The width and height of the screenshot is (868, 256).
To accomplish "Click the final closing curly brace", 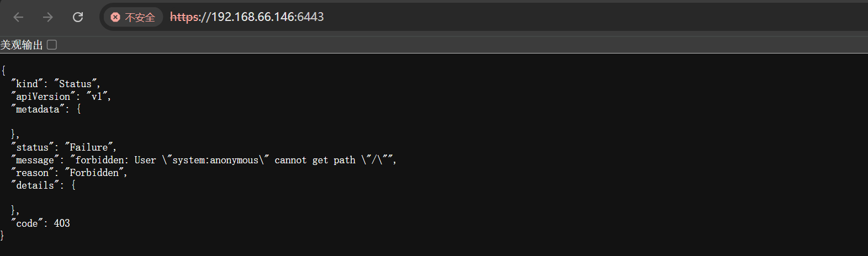I will pyautogui.click(x=2, y=236).
